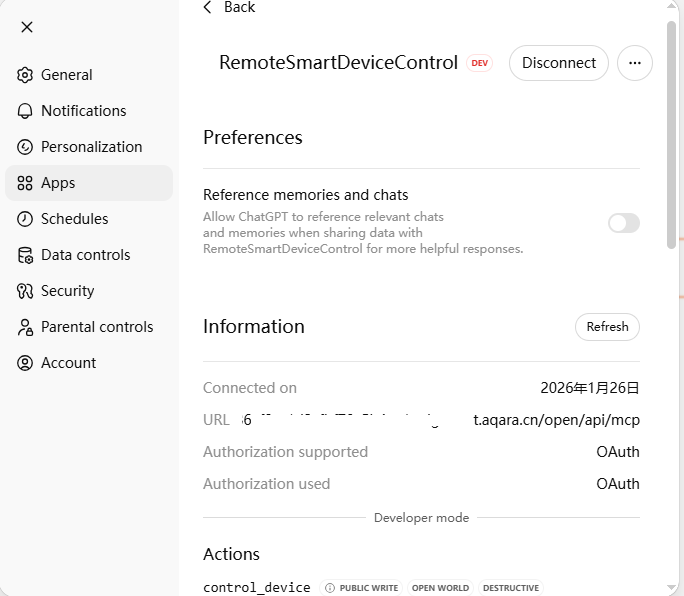Viewport: 684px width, 596px height.
Task: Open the Security settings section
Action: pos(67,291)
